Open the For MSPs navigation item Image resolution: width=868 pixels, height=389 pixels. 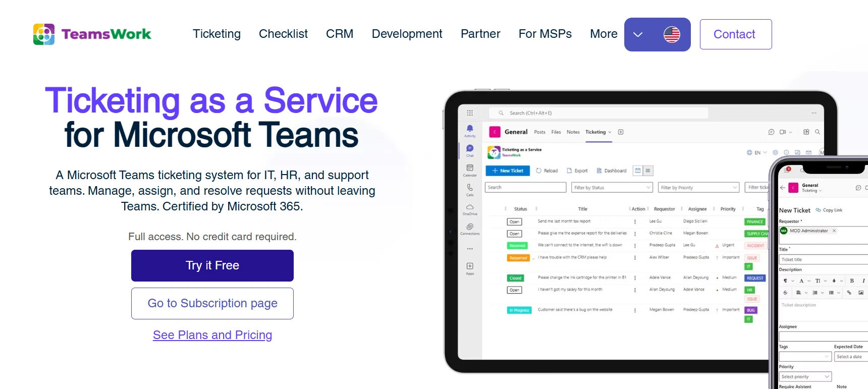pyautogui.click(x=545, y=34)
